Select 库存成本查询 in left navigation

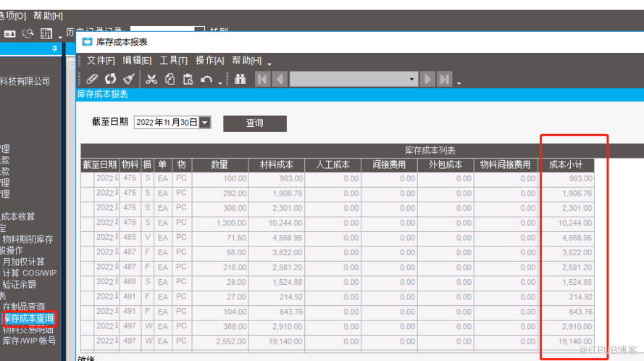(x=29, y=318)
